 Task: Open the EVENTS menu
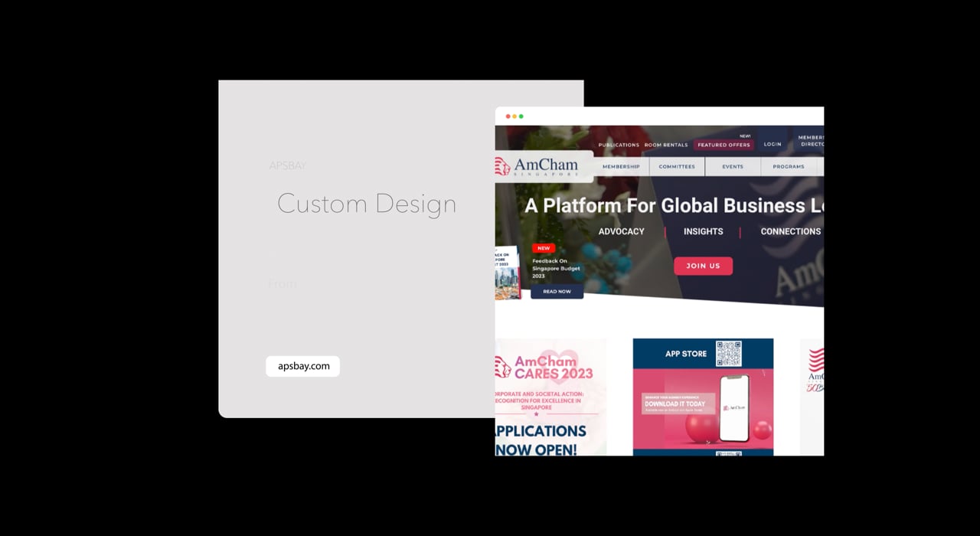coord(733,166)
